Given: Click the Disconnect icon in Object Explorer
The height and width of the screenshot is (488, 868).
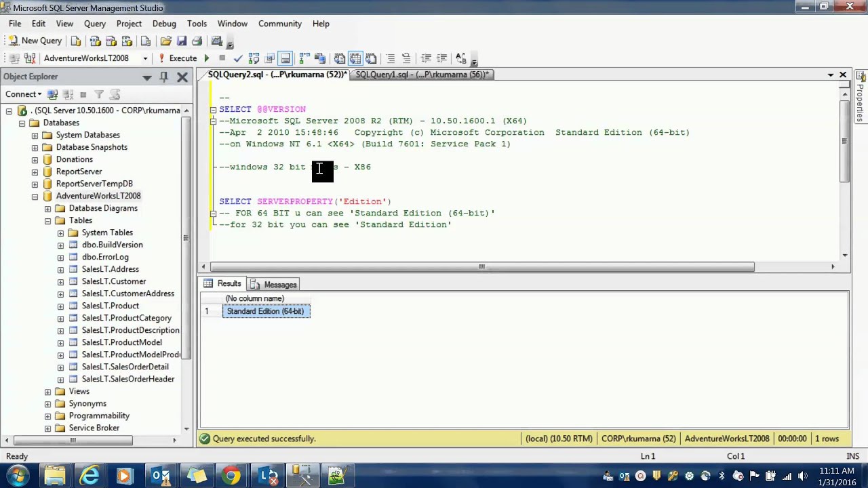Looking at the screenshot, I should (68, 94).
